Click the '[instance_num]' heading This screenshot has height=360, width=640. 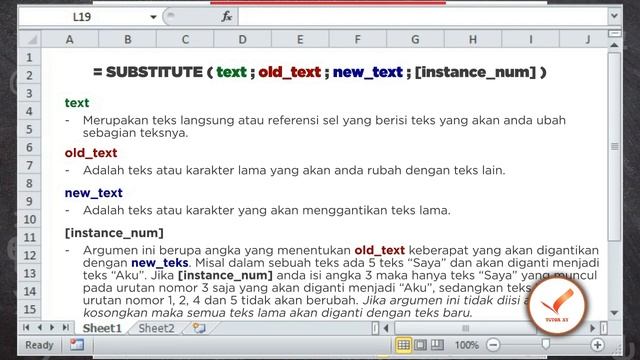point(114,233)
